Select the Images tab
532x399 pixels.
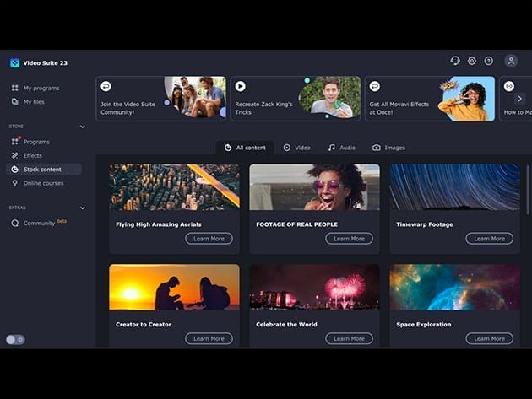pyautogui.click(x=389, y=148)
